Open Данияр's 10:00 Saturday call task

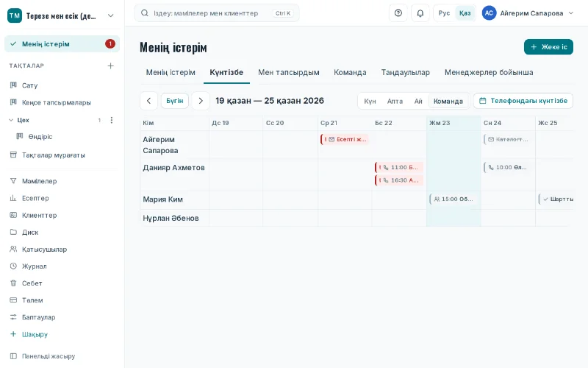[508, 168]
